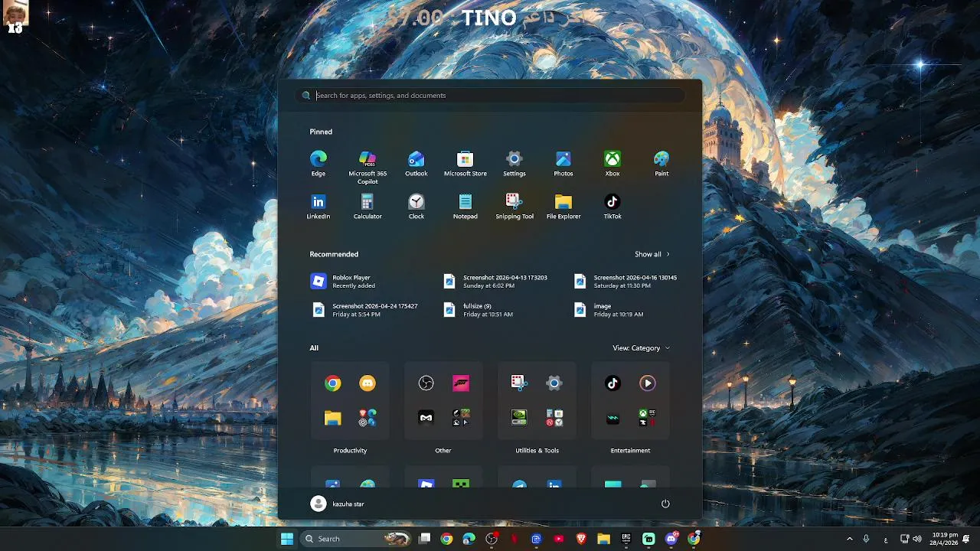Screen dimensions: 980x551
Task: Open NVIDIA app in Utilities & Tools
Action: coord(519,418)
